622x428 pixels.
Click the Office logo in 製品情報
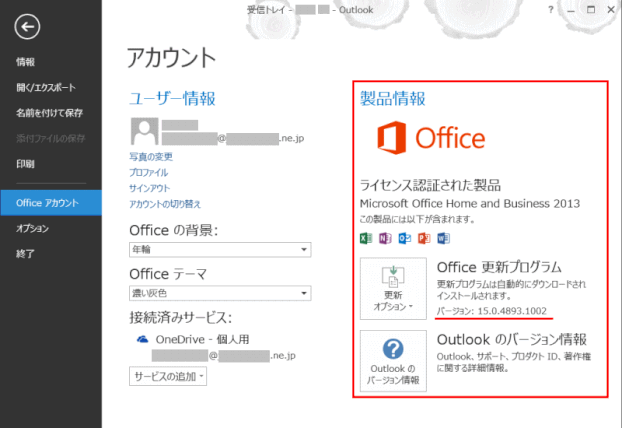click(x=431, y=138)
